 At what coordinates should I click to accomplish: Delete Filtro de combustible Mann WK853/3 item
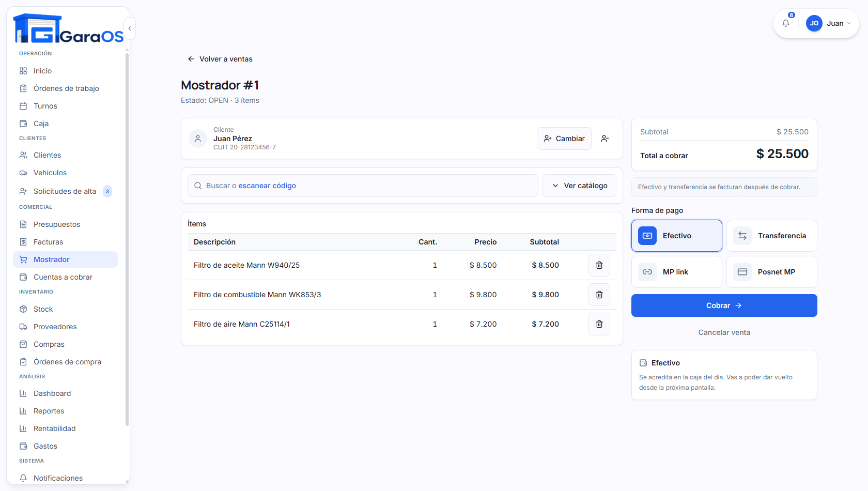(599, 295)
